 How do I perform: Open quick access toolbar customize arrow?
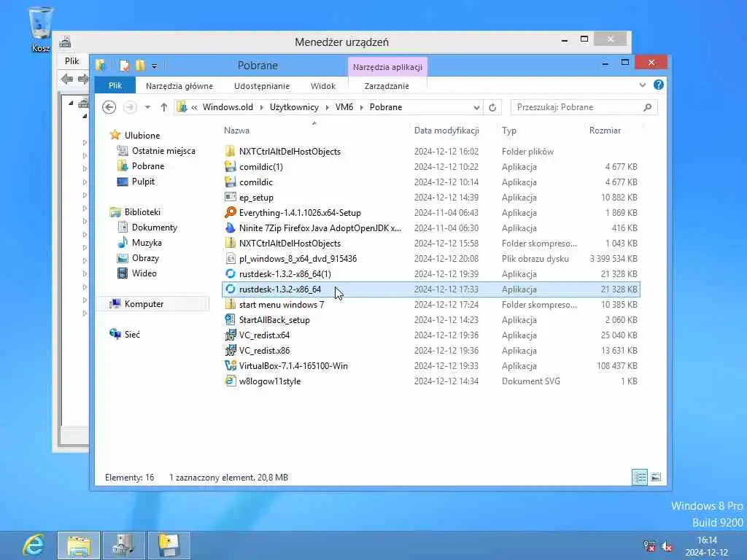(155, 66)
